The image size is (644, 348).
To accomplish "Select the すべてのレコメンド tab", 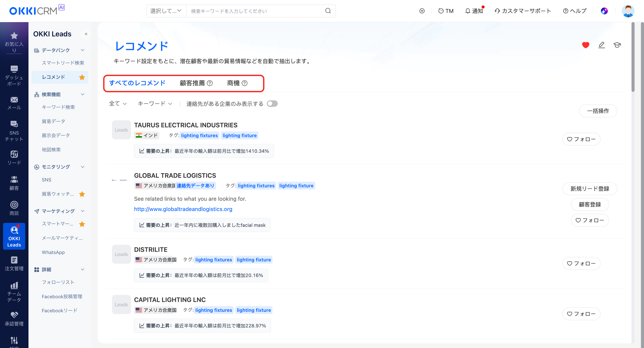I will coord(137,83).
